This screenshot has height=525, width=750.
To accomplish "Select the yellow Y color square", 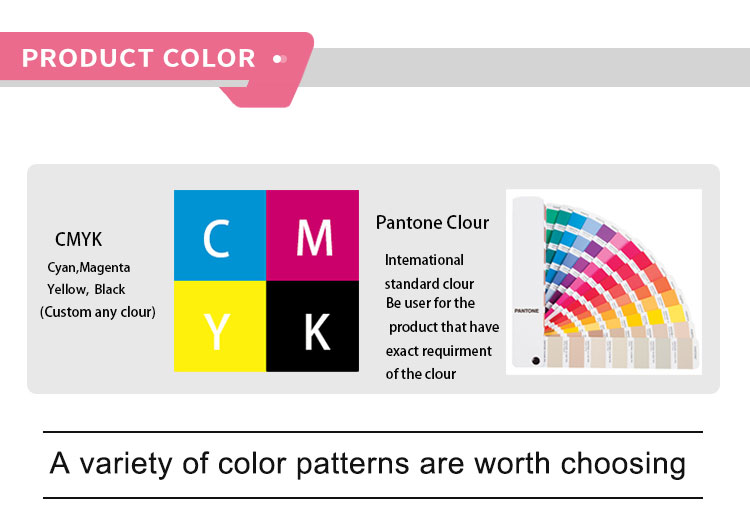I will click(220, 327).
